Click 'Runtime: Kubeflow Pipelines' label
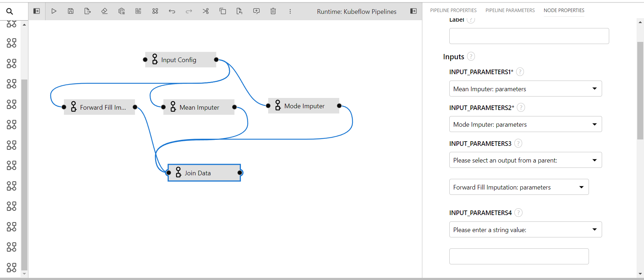Screen dimensions: 644x280 (x=357, y=11)
